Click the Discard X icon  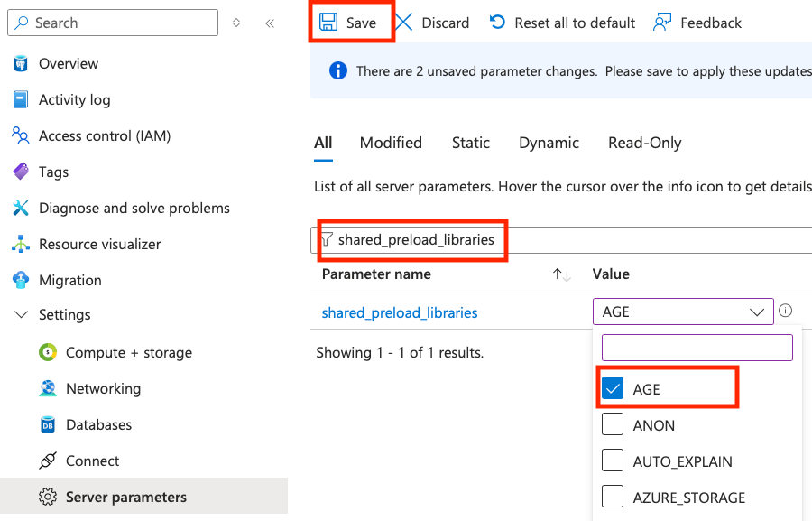point(404,23)
